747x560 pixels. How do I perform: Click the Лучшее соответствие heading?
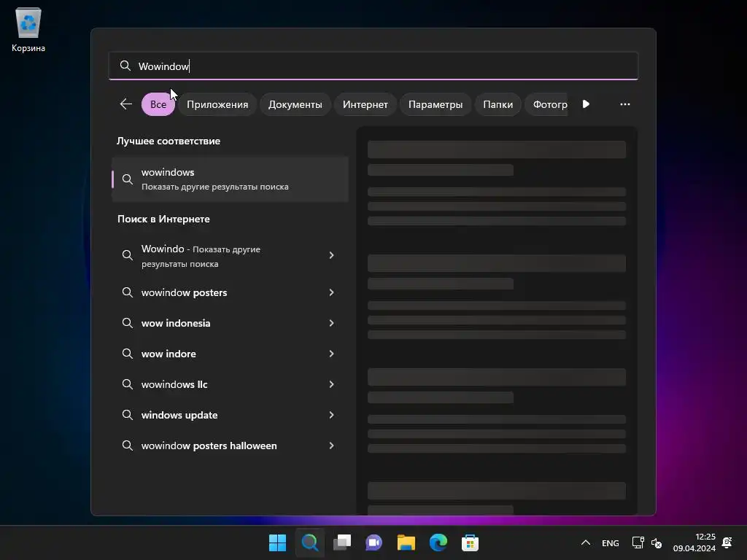point(169,141)
